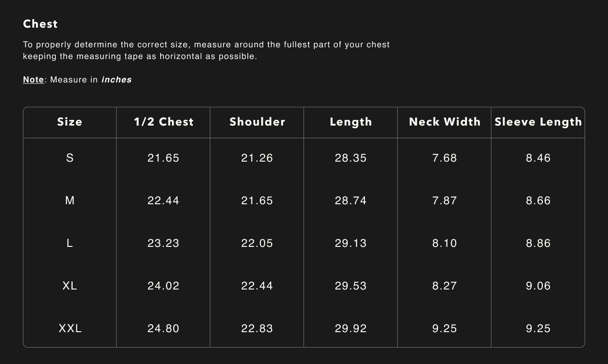This screenshot has height=364, width=608.
Task: Click the size "S" row label
Action: pos(70,158)
